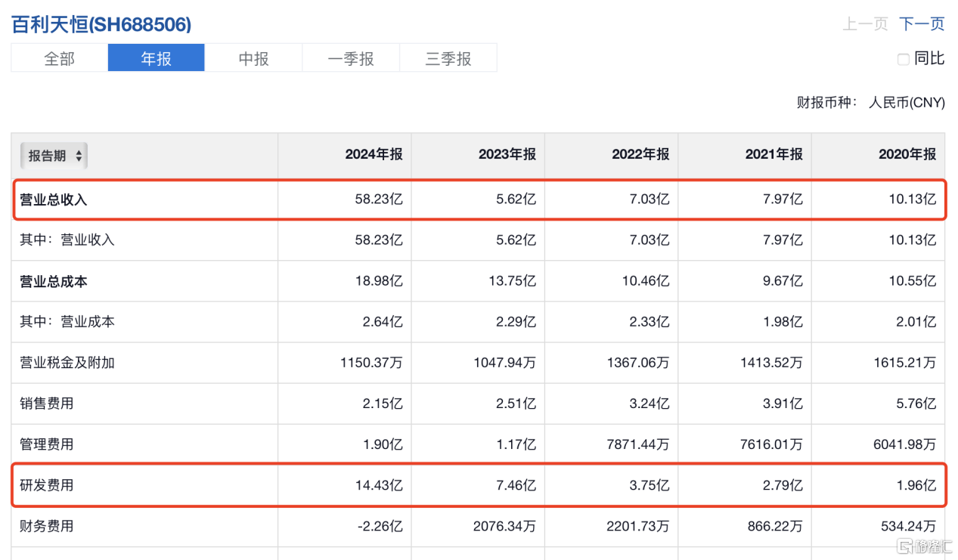Switch to the 中报 tab
This screenshot has height=560, width=958.
[253, 58]
